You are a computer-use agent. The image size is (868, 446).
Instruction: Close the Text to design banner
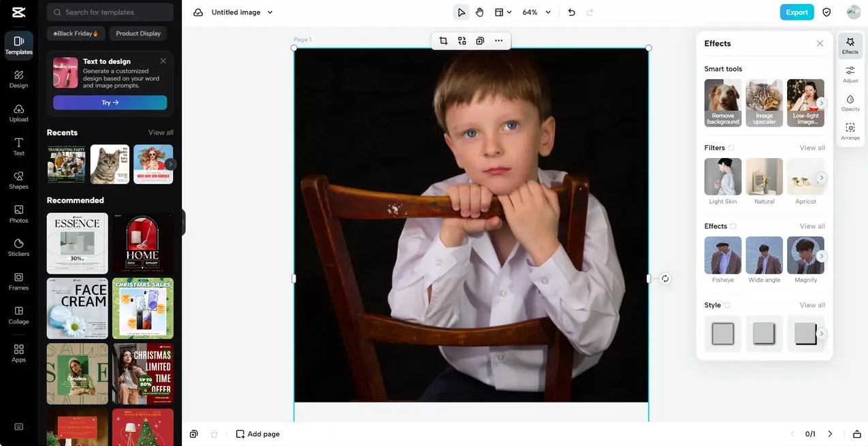(163, 61)
